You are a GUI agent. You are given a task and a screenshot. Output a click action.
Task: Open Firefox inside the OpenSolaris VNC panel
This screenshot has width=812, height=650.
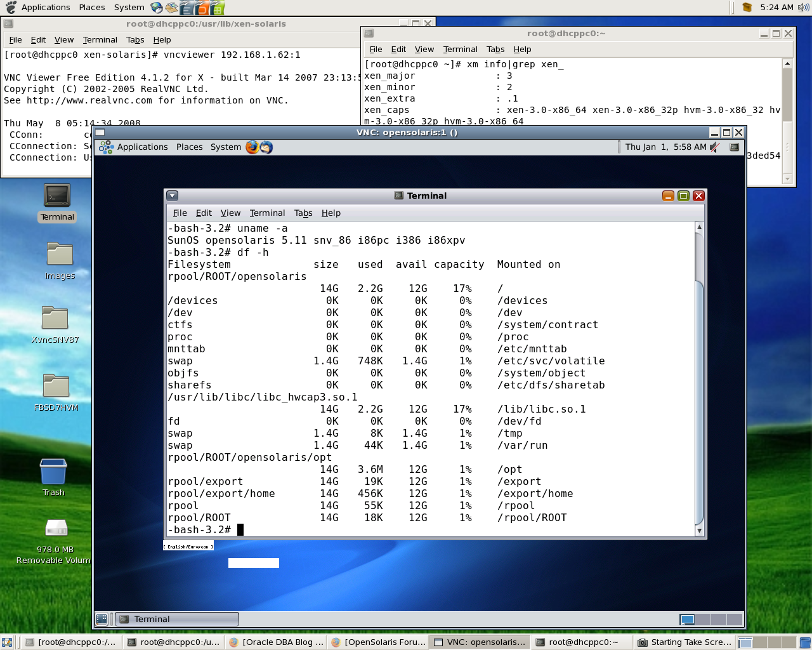pos(252,147)
